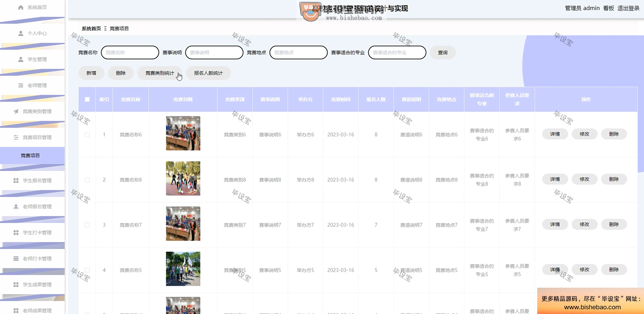Expand 学生成果管理 sidebar menu
Screen dimensions: 644x314
click(x=33, y=284)
